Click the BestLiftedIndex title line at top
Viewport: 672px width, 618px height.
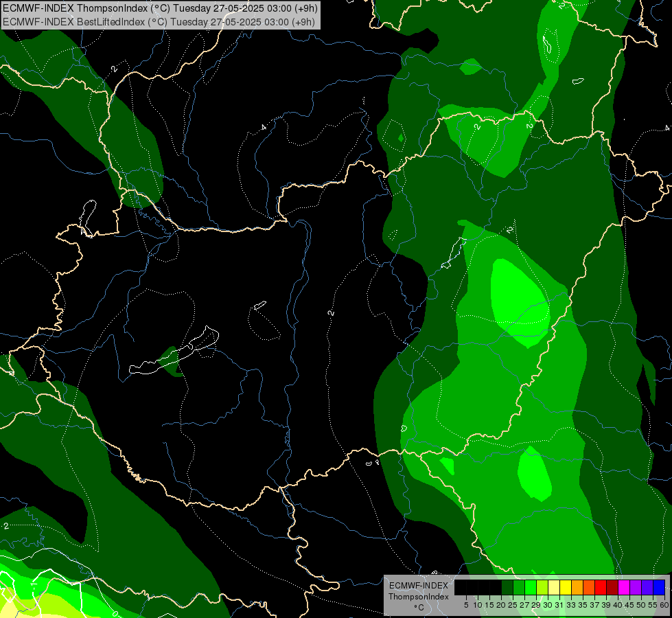[x=159, y=22]
